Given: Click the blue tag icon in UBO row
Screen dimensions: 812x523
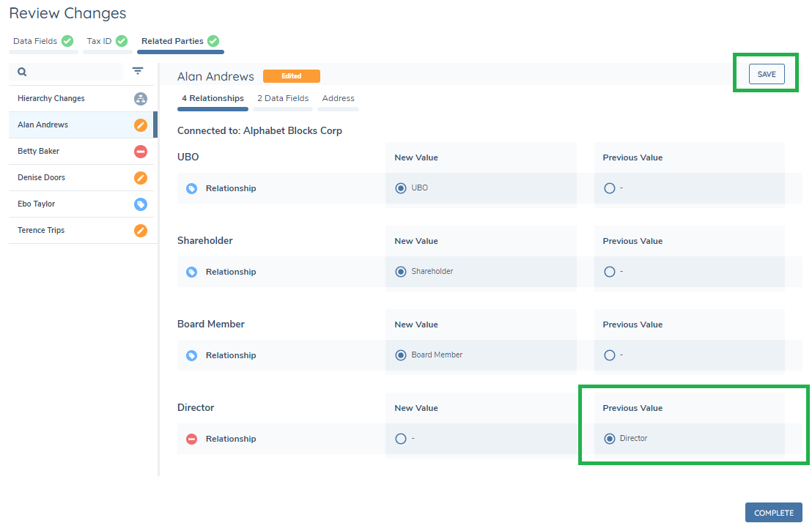Looking at the screenshot, I should [x=191, y=188].
